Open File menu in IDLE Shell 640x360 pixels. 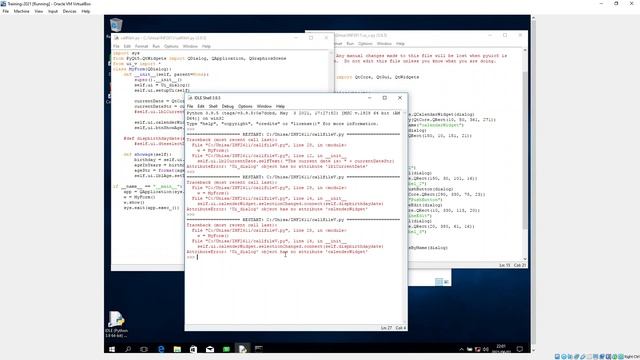(x=190, y=106)
